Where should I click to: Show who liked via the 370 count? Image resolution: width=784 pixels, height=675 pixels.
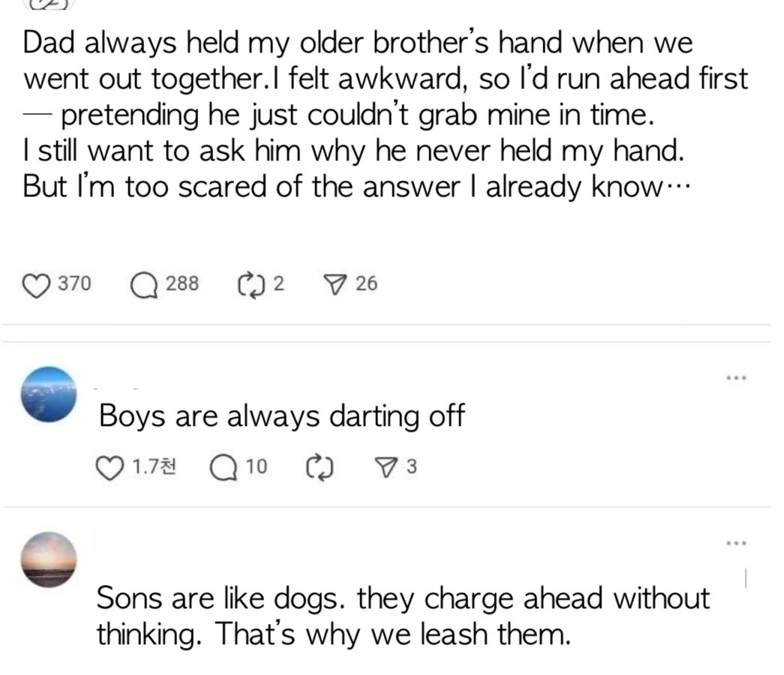click(76, 284)
